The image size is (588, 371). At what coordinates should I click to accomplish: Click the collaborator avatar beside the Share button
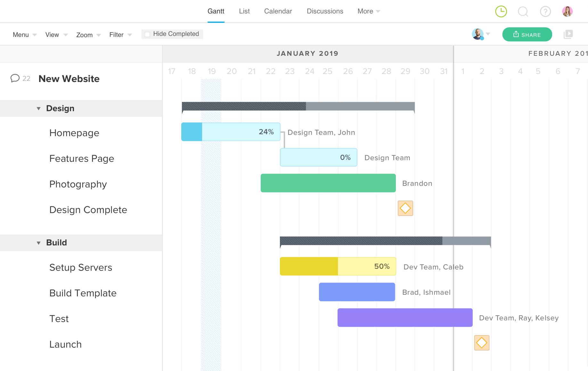tap(477, 34)
